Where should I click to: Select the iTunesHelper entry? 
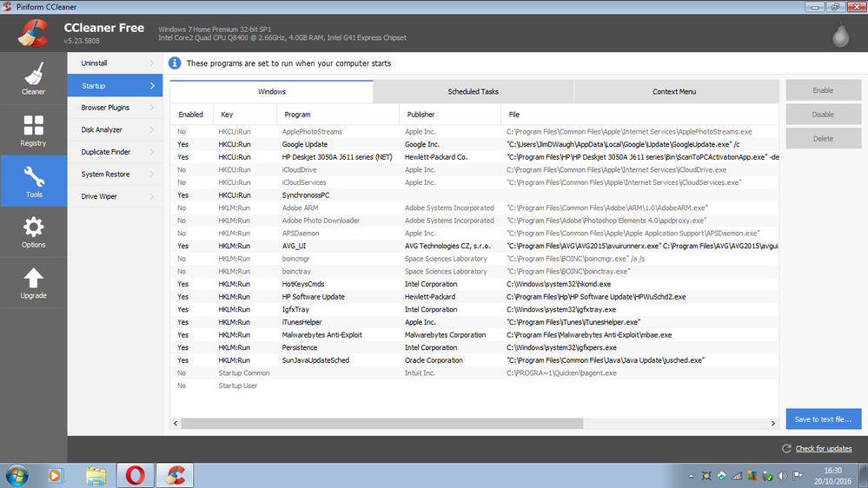pos(474,322)
